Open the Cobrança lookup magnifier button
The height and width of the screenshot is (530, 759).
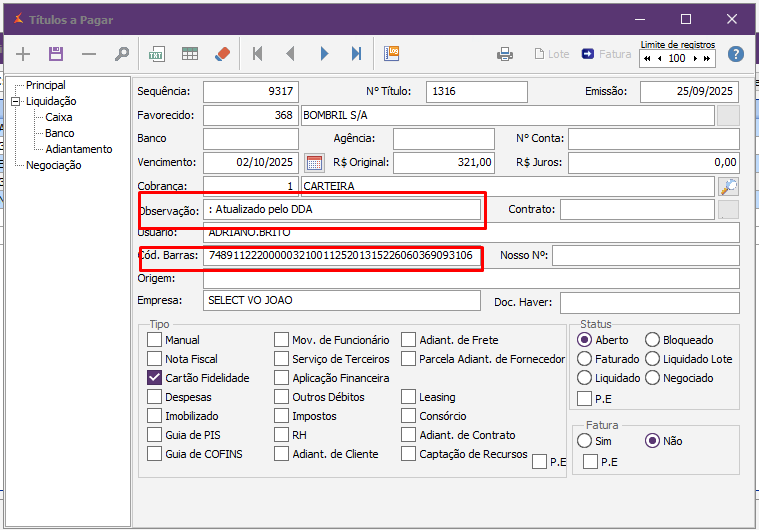pos(728,186)
